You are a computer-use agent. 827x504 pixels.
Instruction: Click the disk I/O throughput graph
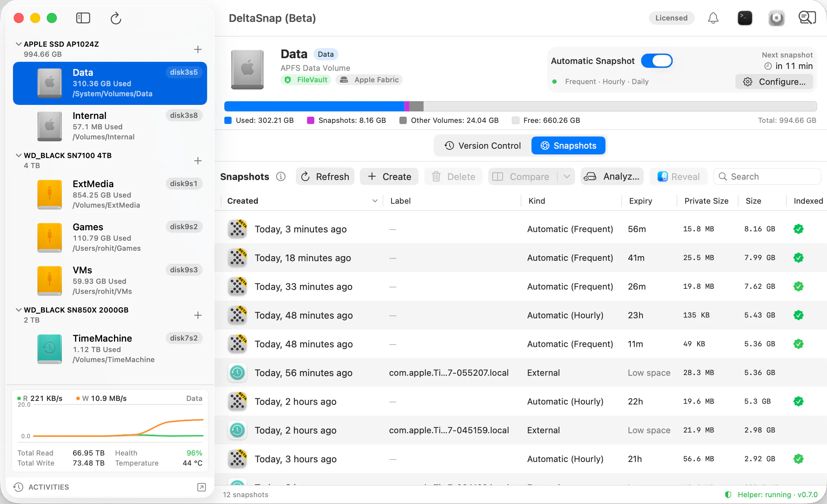[x=110, y=420]
